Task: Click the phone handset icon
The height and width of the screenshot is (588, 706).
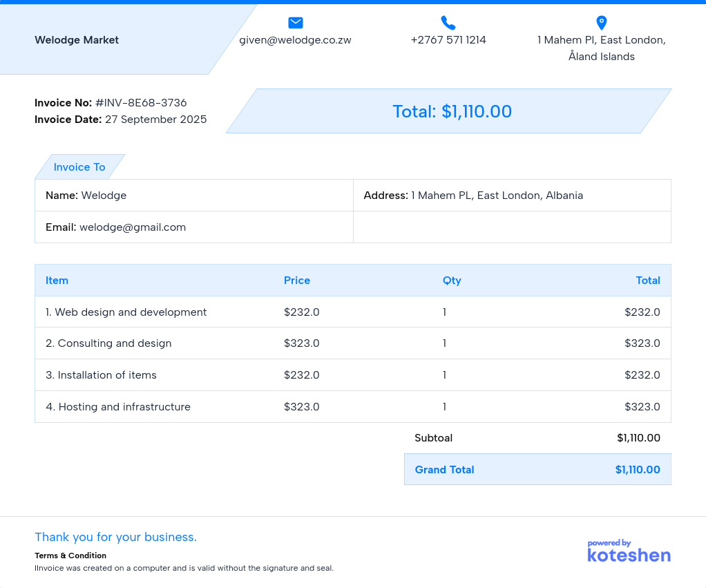Action: coord(448,23)
